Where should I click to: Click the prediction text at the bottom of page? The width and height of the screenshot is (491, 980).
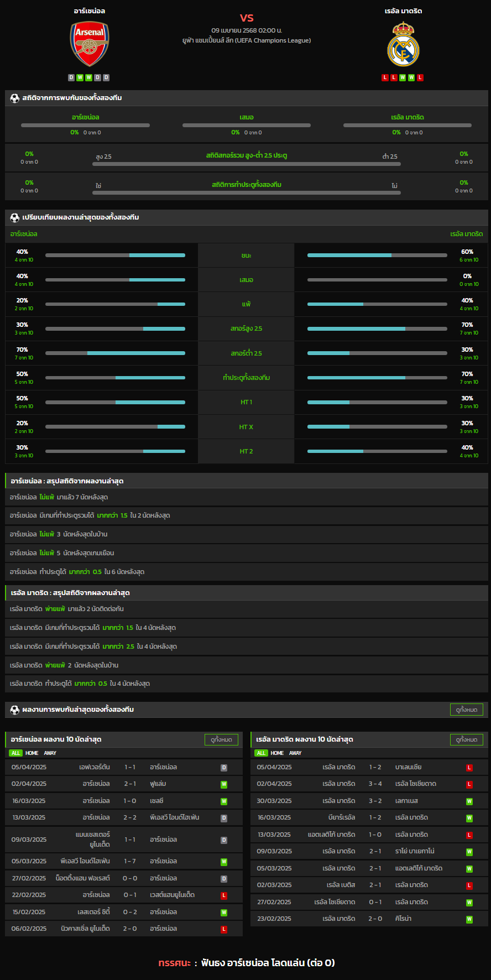click(247, 963)
